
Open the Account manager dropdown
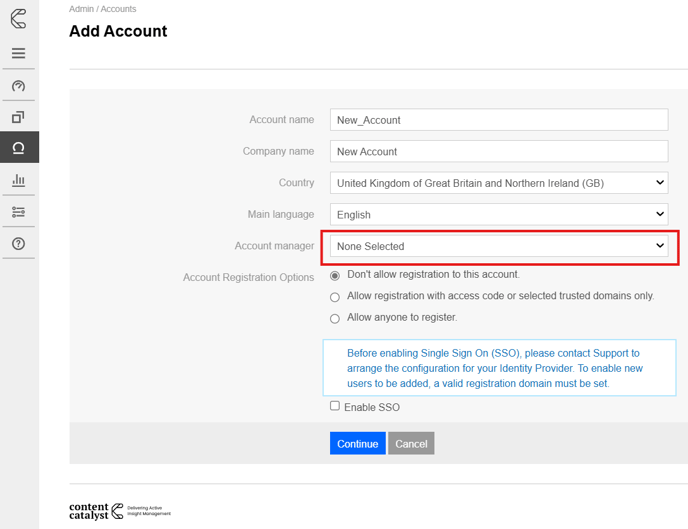(x=499, y=246)
